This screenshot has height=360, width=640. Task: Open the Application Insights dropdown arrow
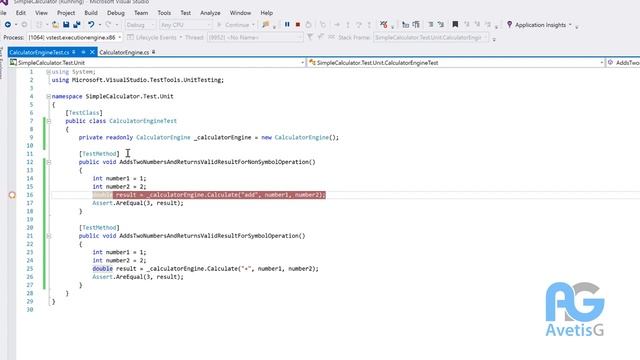(570, 25)
